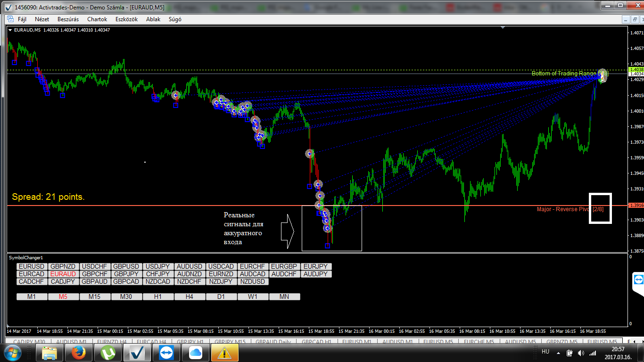Open the Ablak menu
644x362 pixels.
[153, 19]
